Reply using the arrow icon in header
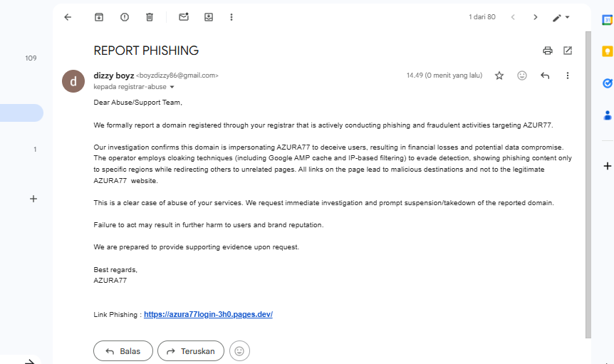 click(545, 76)
